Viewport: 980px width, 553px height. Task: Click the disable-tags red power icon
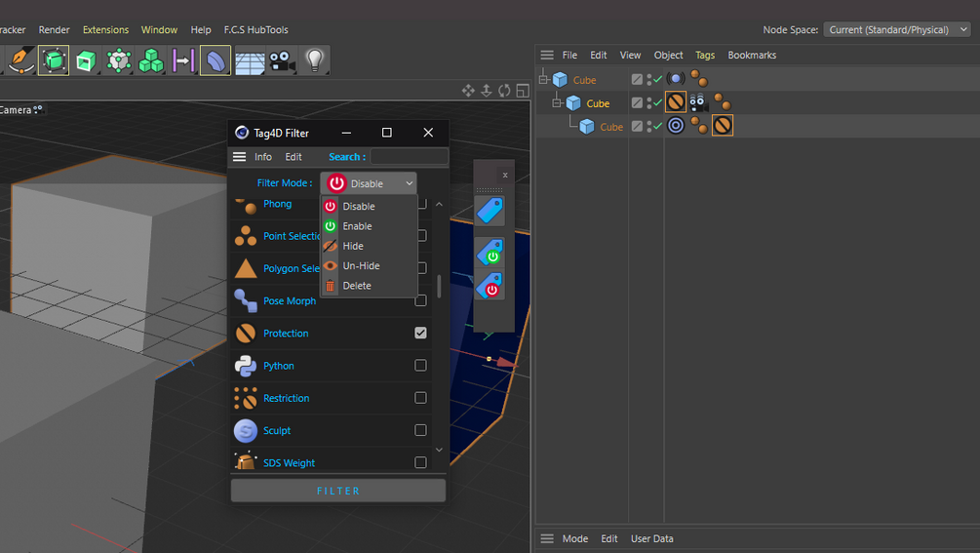490,286
